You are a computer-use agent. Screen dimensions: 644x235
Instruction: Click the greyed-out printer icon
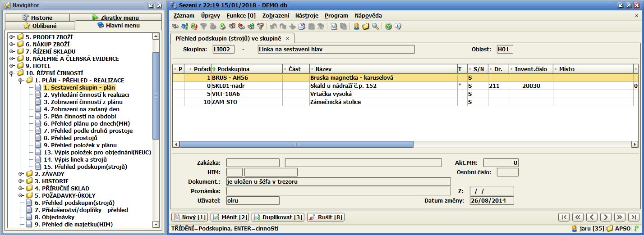[213, 26]
